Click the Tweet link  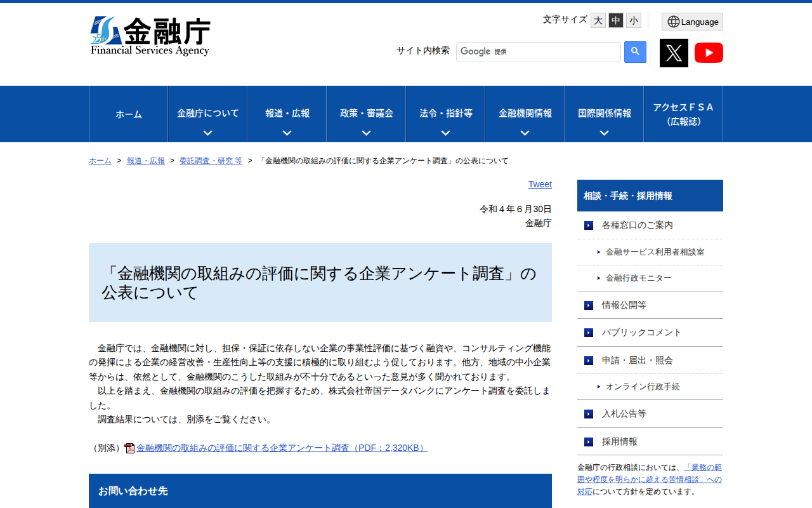[x=540, y=184]
